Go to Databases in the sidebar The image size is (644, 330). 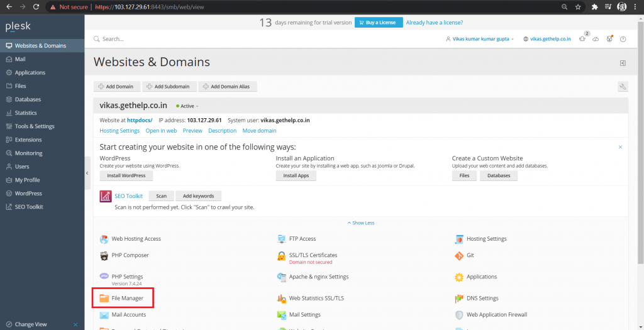[x=28, y=99]
